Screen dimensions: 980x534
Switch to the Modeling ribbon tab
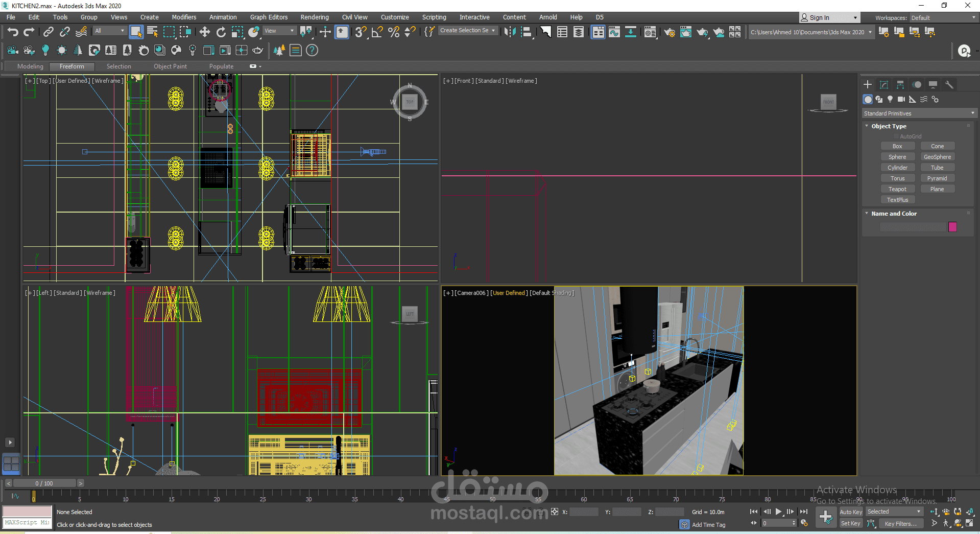coord(30,66)
